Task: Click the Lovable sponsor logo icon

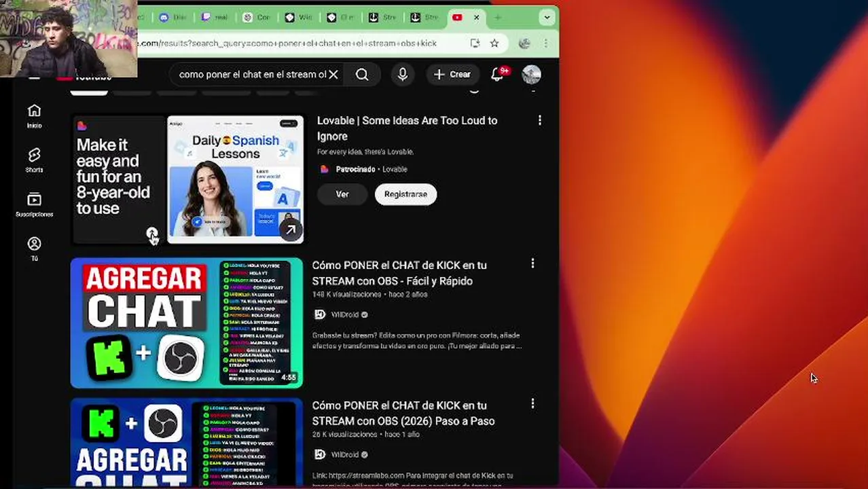Action: pyautogui.click(x=324, y=169)
